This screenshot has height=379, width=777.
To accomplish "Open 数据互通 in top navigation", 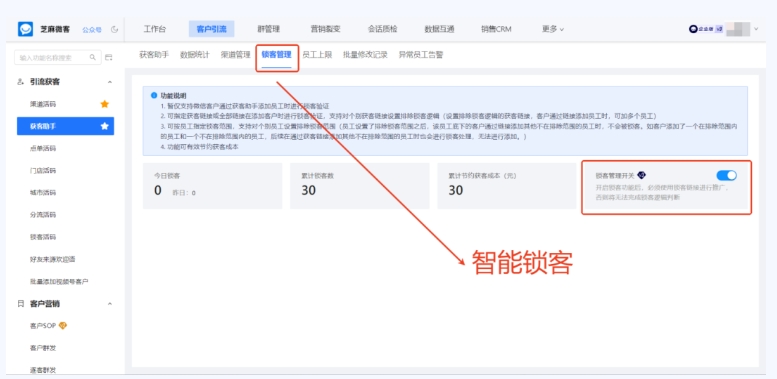I will (440, 29).
